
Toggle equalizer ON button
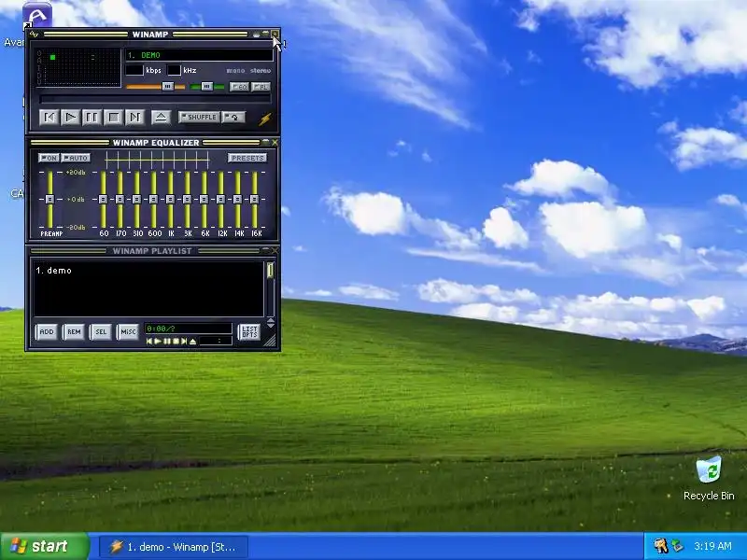pyautogui.click(x=49, y=158)
